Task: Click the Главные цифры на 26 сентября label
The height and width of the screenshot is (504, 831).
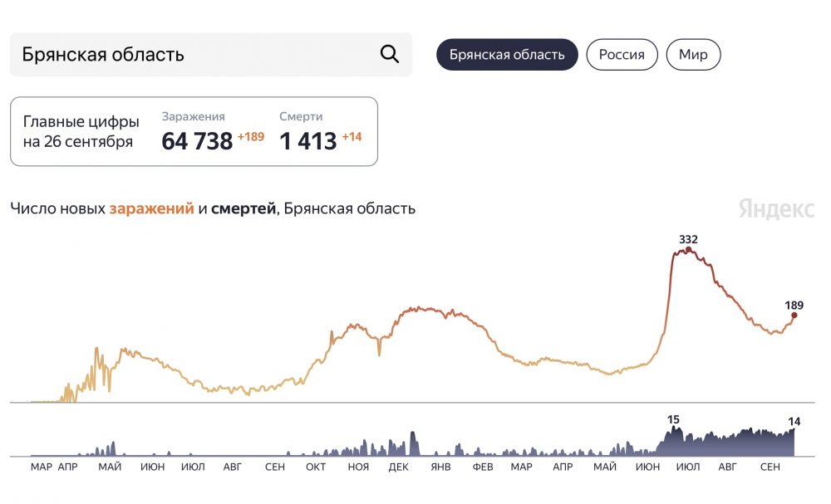Action: click(81, 131)
